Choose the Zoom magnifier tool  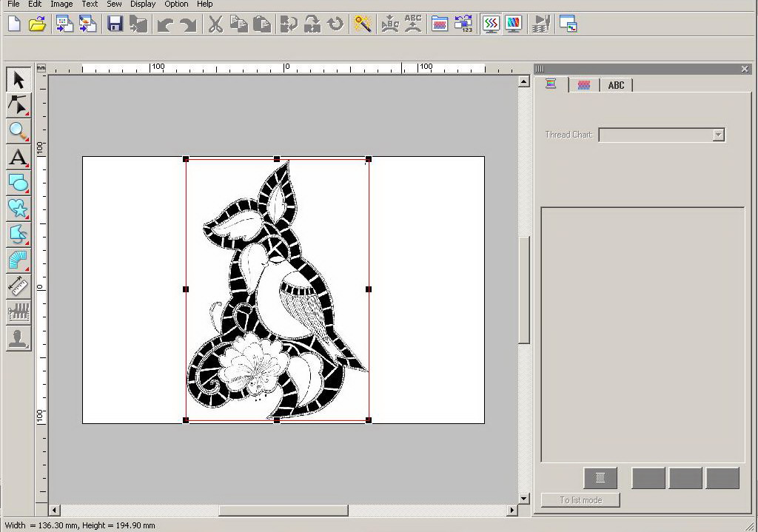19,131
